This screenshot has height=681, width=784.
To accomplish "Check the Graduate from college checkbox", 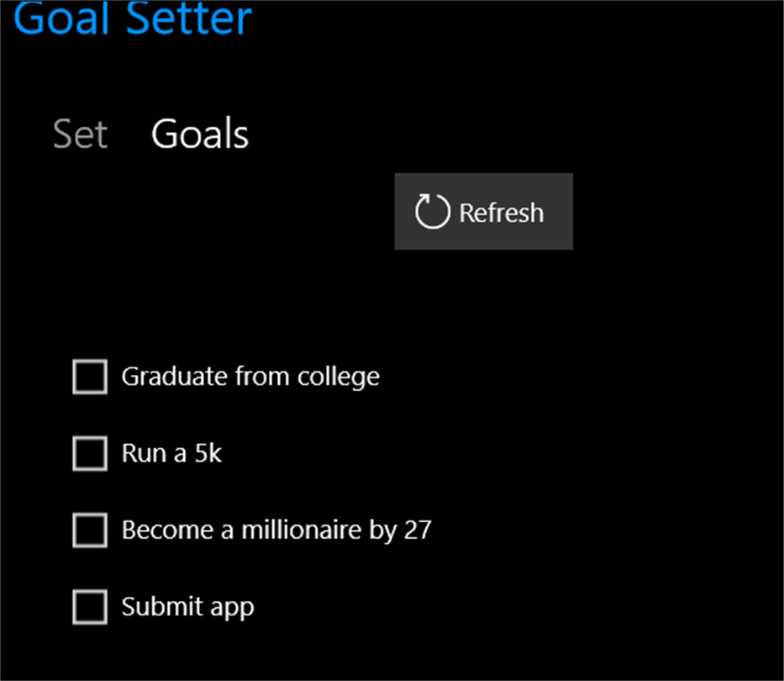I will pos(90,377).
